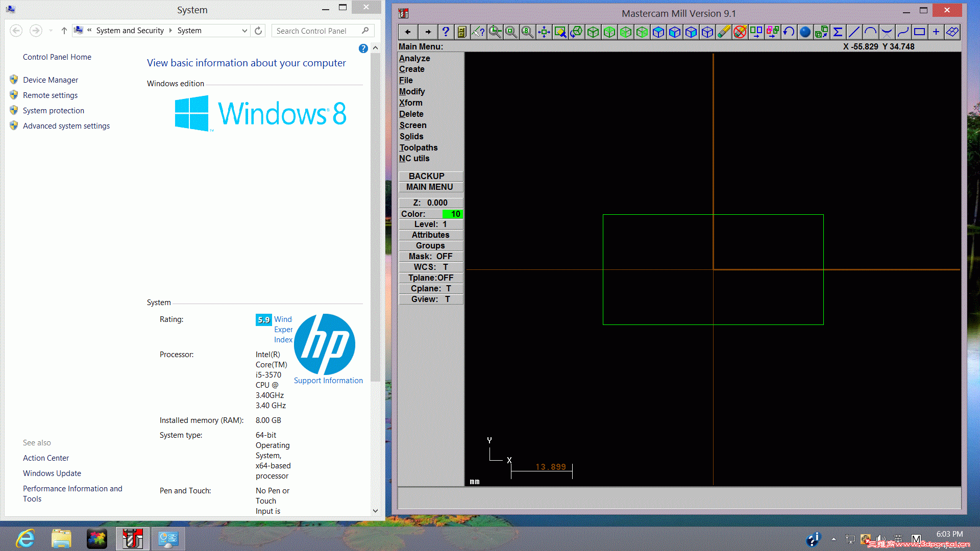The image size is (980, 551).
Task: Click the Create rectangle toolbar icon
Action: pyautogui.click(x=919, y=32)
